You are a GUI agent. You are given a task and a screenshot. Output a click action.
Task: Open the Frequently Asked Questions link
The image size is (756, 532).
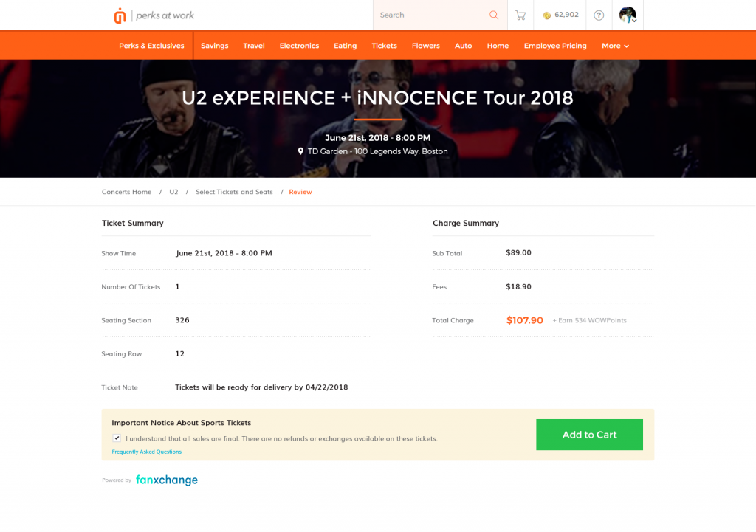click(146, 452)
